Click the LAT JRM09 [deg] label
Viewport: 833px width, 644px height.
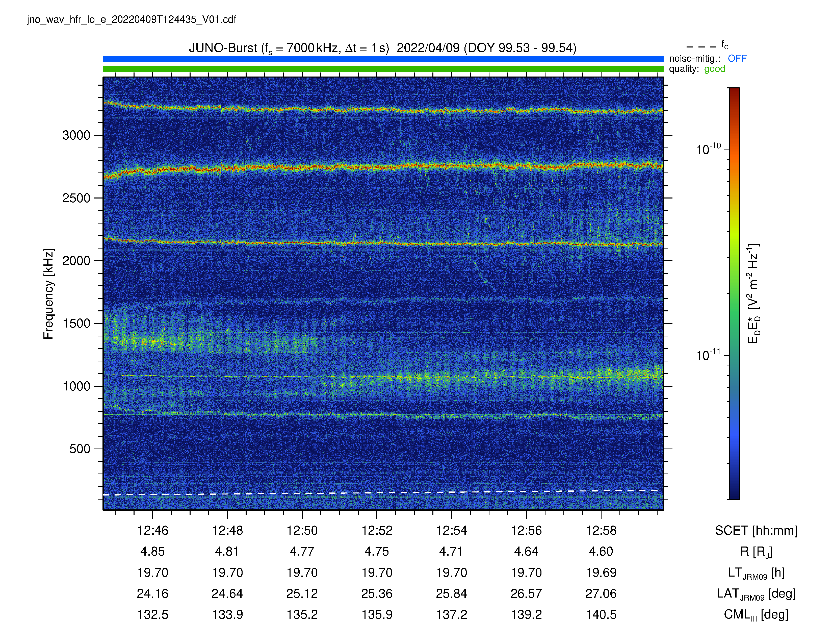(756, 594)
